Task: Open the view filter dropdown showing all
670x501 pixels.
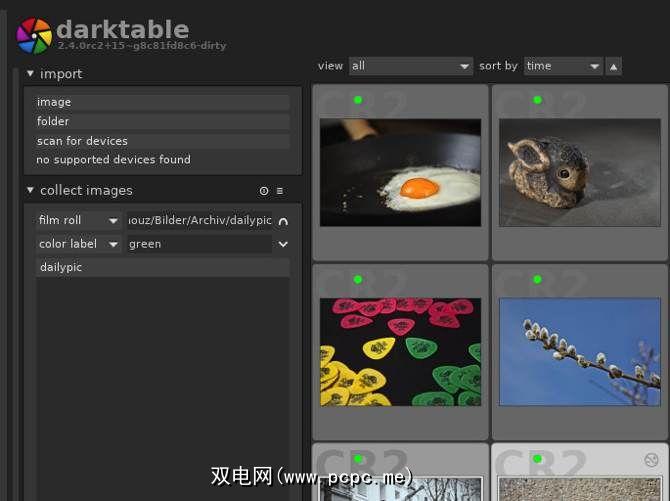Action: (x=410, y=66)
